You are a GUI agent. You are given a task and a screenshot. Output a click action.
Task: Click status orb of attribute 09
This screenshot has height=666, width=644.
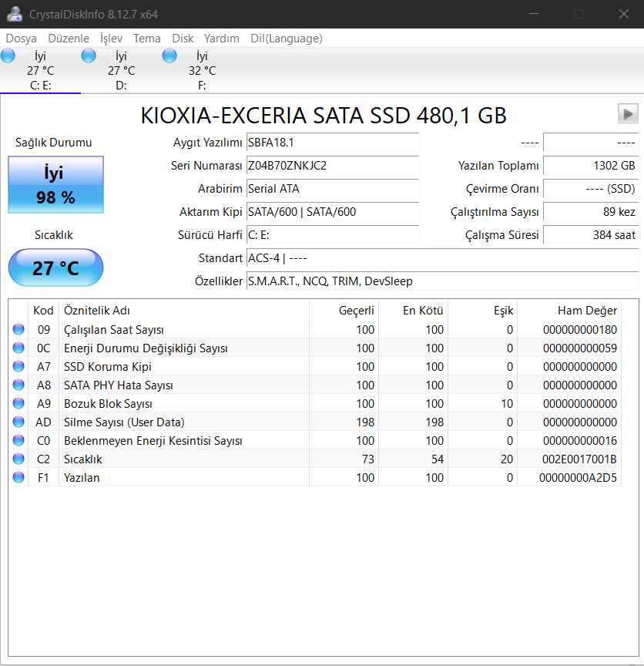(x=18, y=329)
